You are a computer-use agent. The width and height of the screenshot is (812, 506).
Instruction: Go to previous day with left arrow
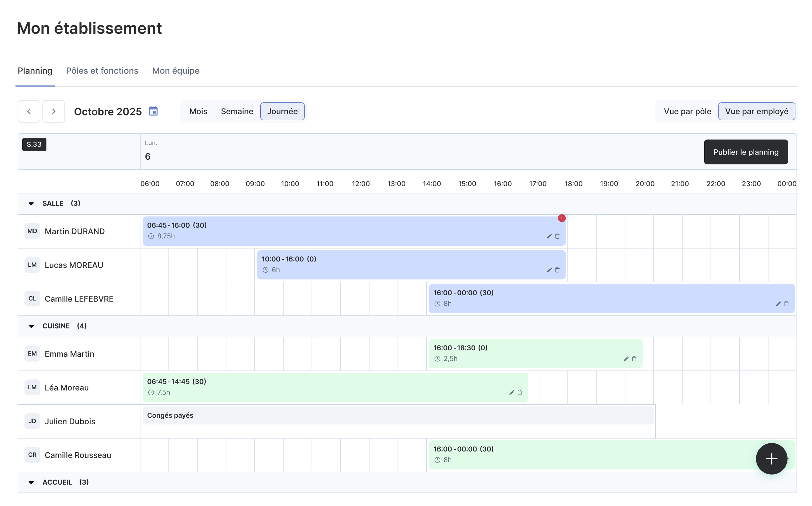tap(29, 112)
